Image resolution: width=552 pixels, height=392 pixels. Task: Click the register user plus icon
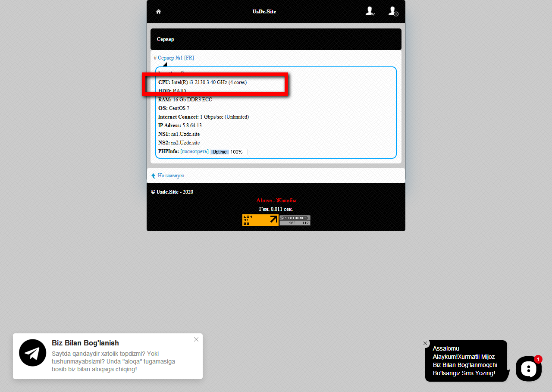393,11
